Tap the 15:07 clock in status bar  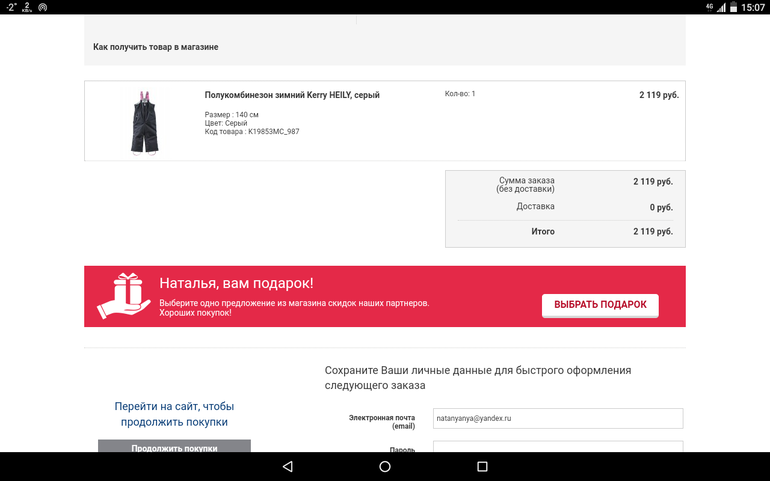pyautogui.click(x=753, y=7)
